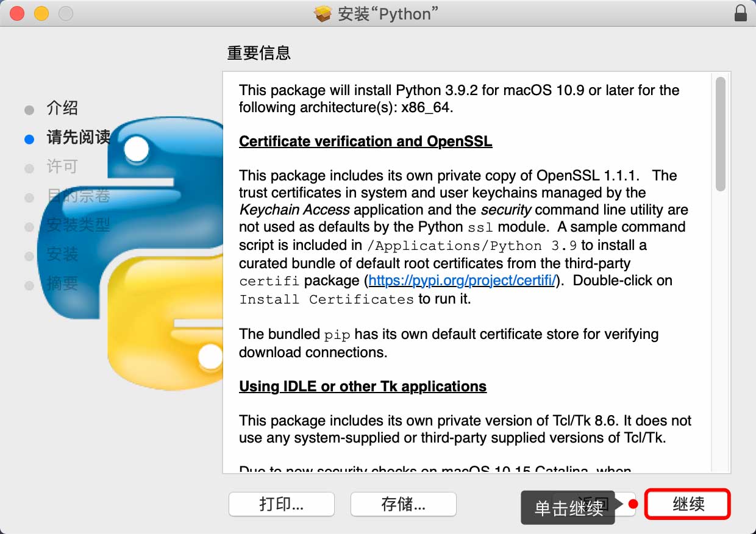
Task: Click the 重要信息 heading
Action: pyautogui.click(x=259, y=53)
